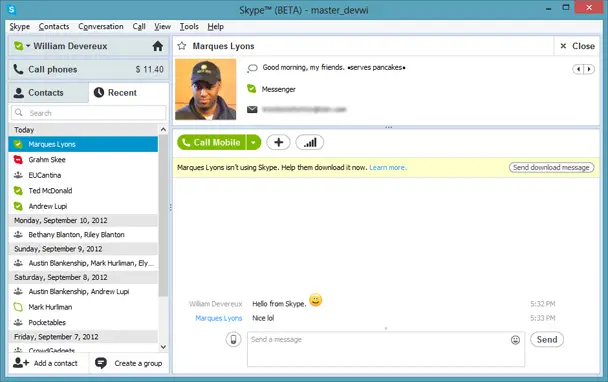Click the magnifier icon in Search box
608x382 pixels.
tap(19, 112)
